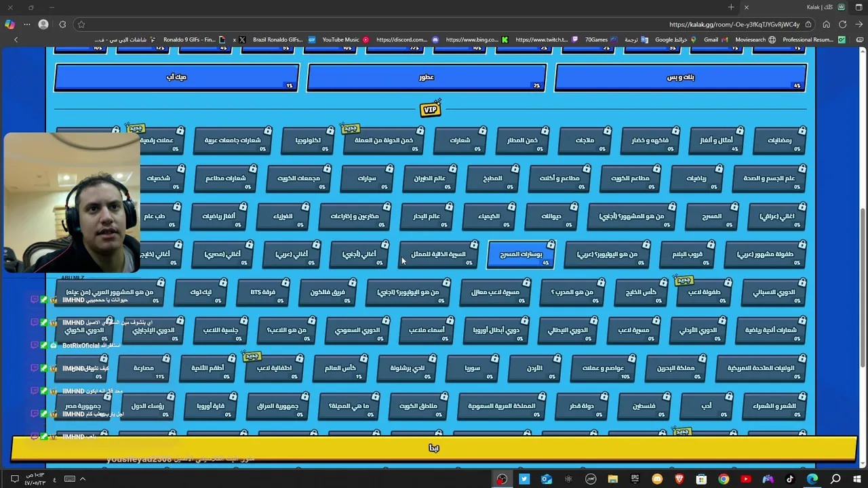The width and height of the screenshot is (868, 488).
Task: Open browser profile avatar icon
Action: coord(43,24)
